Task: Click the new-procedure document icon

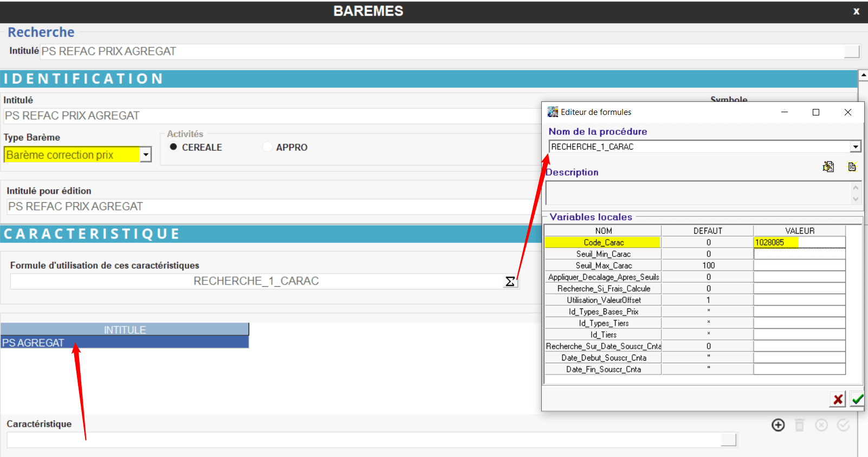Action: [852, 166]
